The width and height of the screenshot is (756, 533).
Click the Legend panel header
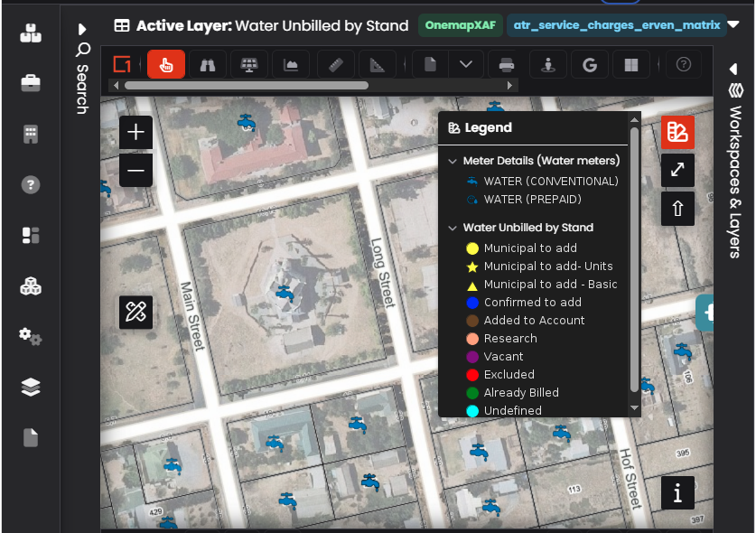point(533,127)
